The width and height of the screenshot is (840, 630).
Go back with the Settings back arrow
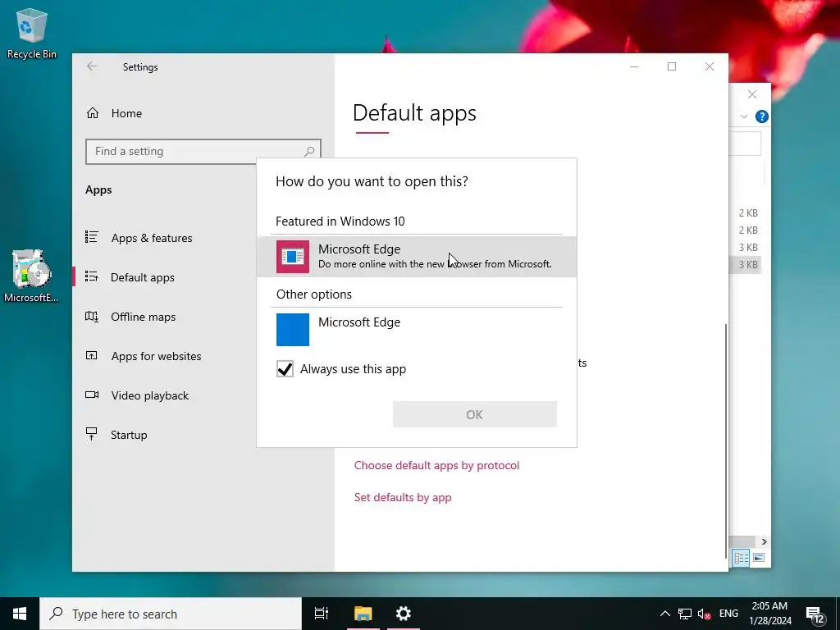92,66
